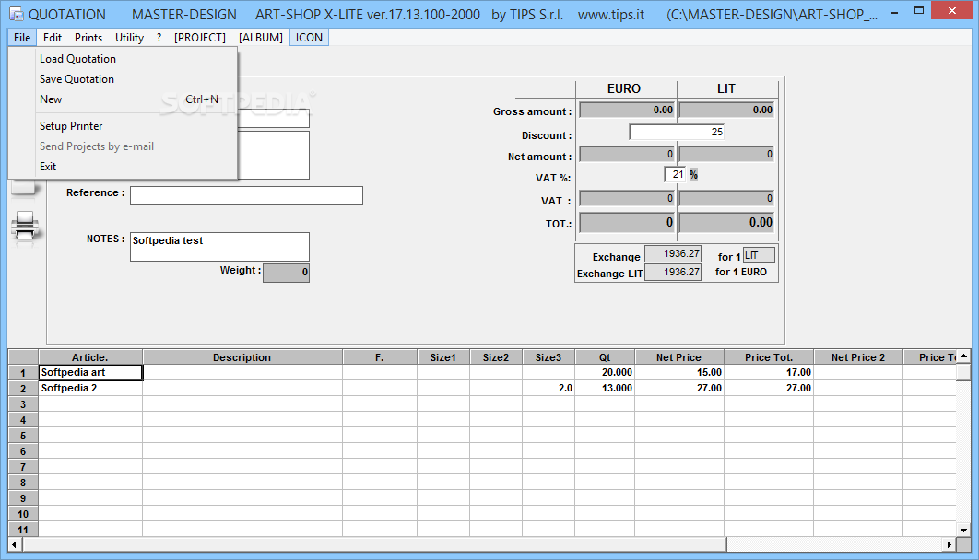Open the Edit menu

[53, 38]
